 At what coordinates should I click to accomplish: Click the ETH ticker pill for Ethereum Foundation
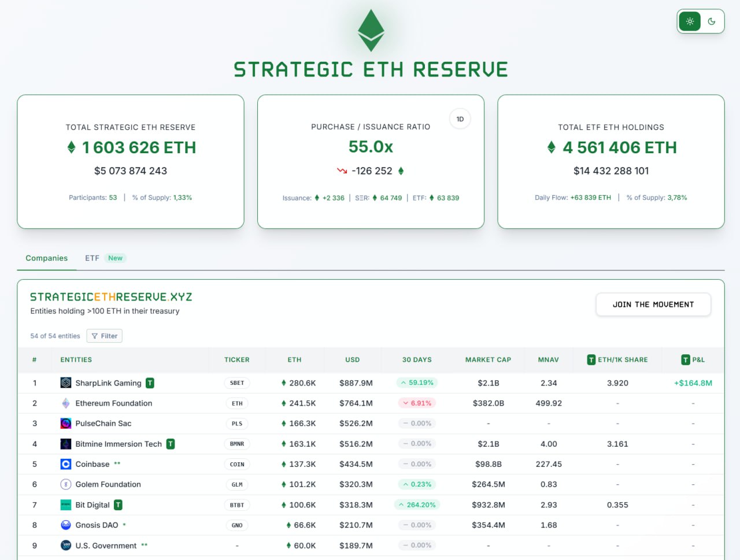237,403
